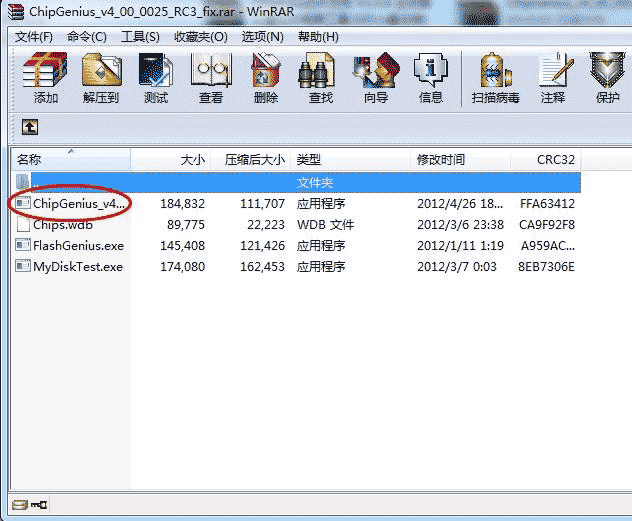Click the drive icon in status bar
The image size is (632, 521).
19,504
